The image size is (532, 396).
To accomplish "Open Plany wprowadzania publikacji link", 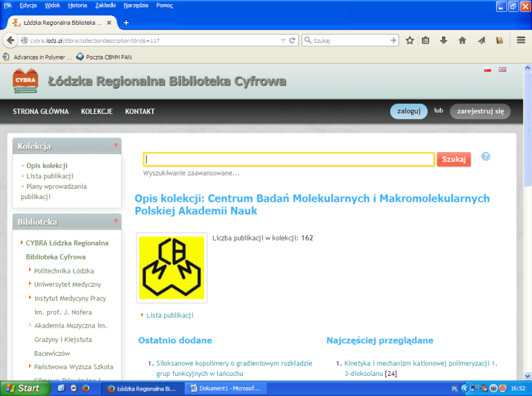I will [53, 191].
